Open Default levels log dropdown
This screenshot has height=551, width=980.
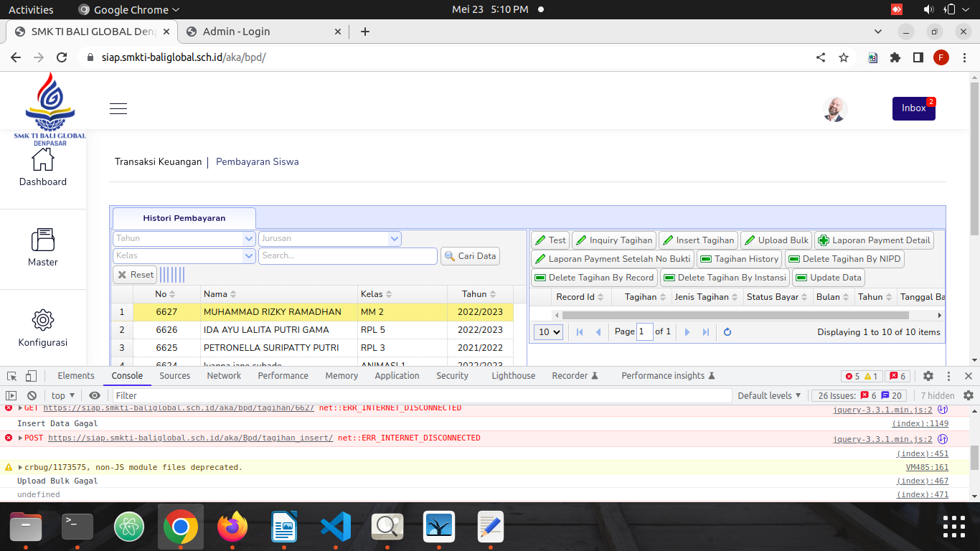click(769, 395)
